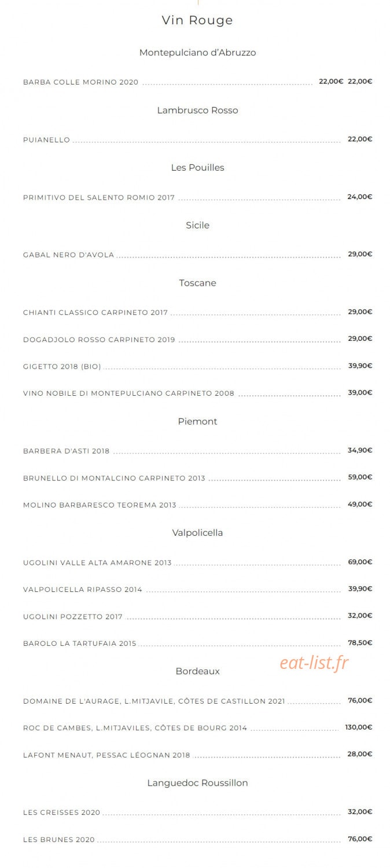Image resolution: width=390 pixels, height=868 pixels.
Task: Choose Primitivo del Salento Romio 2017
Action: coord(98,198)
